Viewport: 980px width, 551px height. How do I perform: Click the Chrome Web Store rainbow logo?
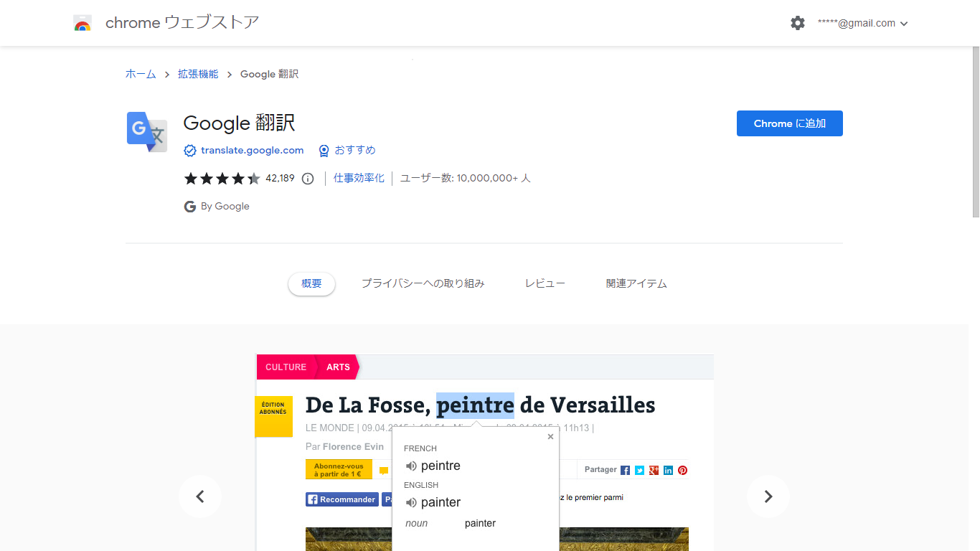(83, 23)
